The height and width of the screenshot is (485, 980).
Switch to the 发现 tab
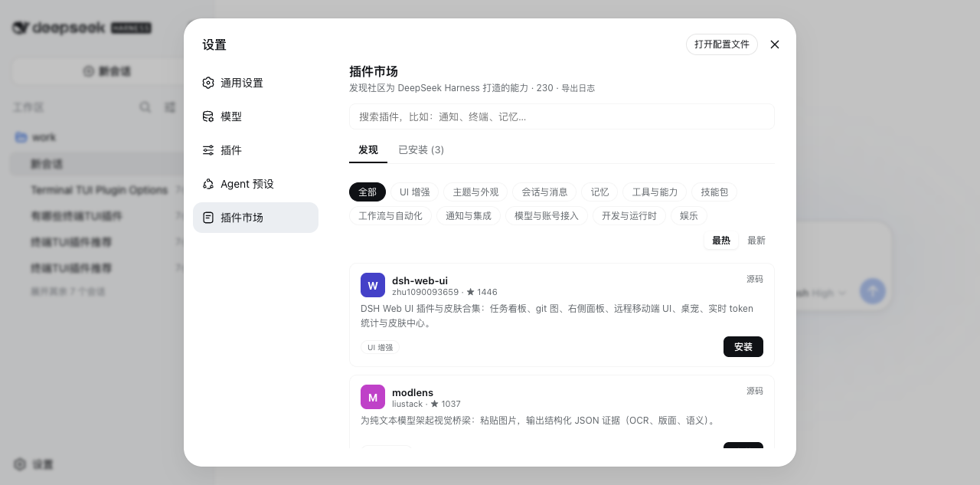point(368,149)
